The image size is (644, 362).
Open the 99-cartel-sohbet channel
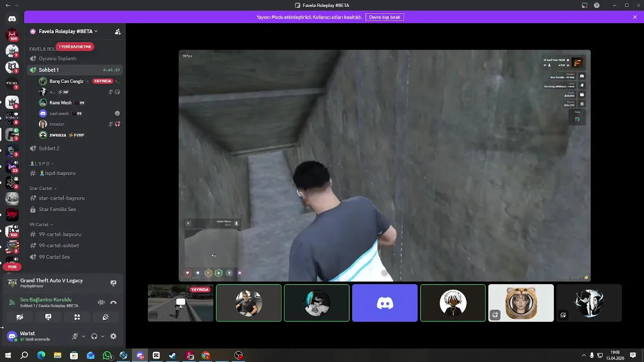[x=75, y=245]
